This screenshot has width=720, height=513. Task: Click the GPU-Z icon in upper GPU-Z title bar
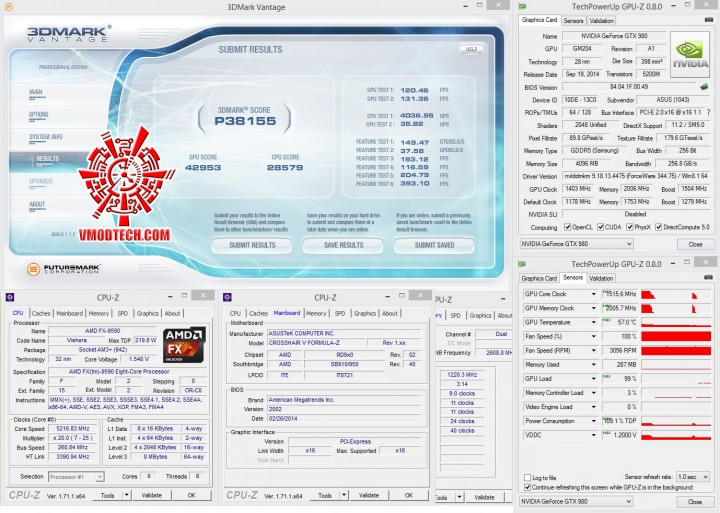(x=522, y=6)
